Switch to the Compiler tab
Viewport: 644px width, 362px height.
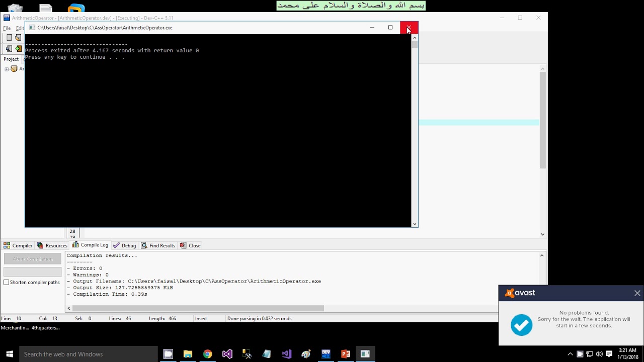coord(18,245)
